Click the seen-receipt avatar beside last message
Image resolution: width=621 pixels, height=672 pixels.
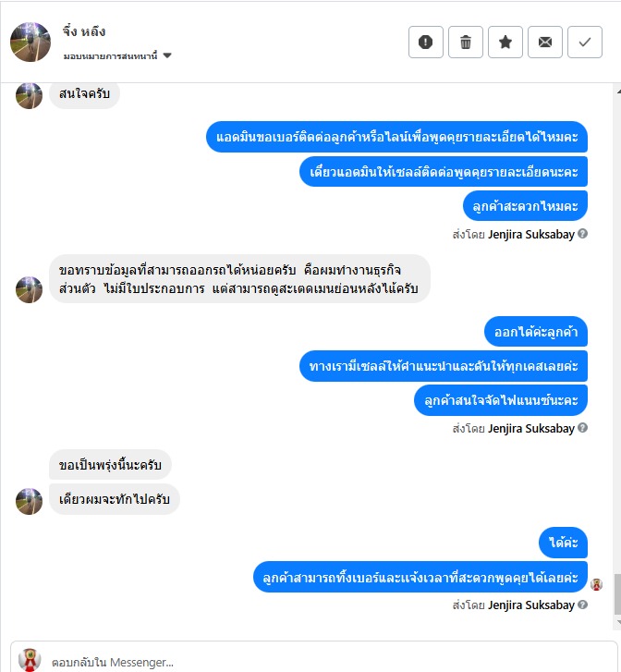(x=597, y=584)
